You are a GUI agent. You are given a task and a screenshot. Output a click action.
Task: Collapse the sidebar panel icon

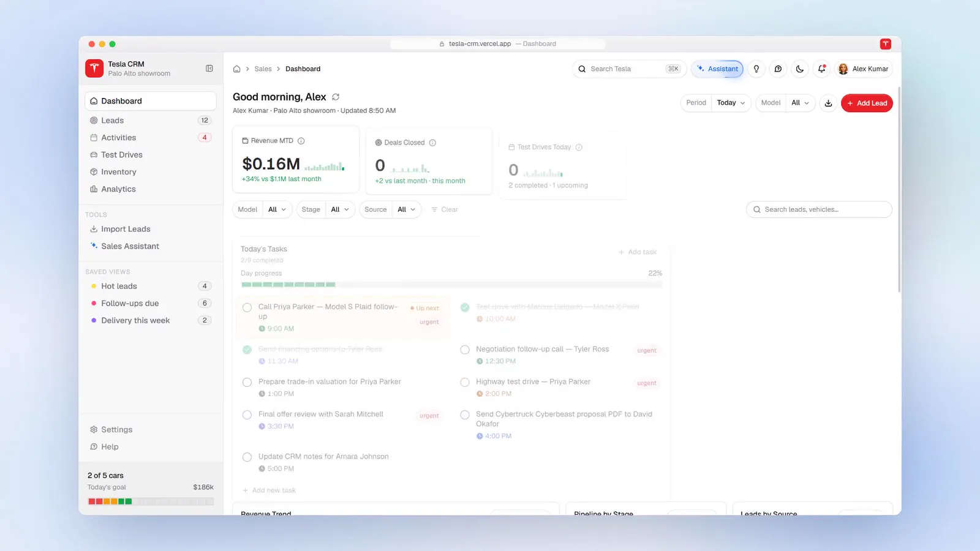tap(209, 69)
